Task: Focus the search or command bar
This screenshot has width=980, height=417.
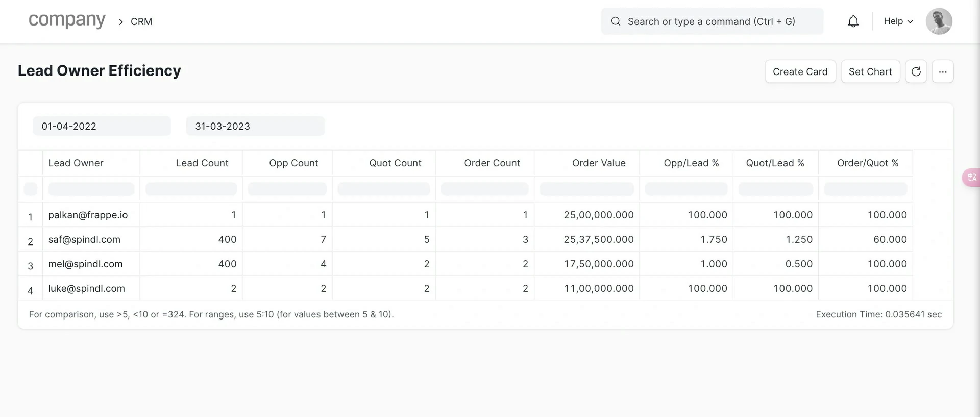Action: tap(712, 21)
